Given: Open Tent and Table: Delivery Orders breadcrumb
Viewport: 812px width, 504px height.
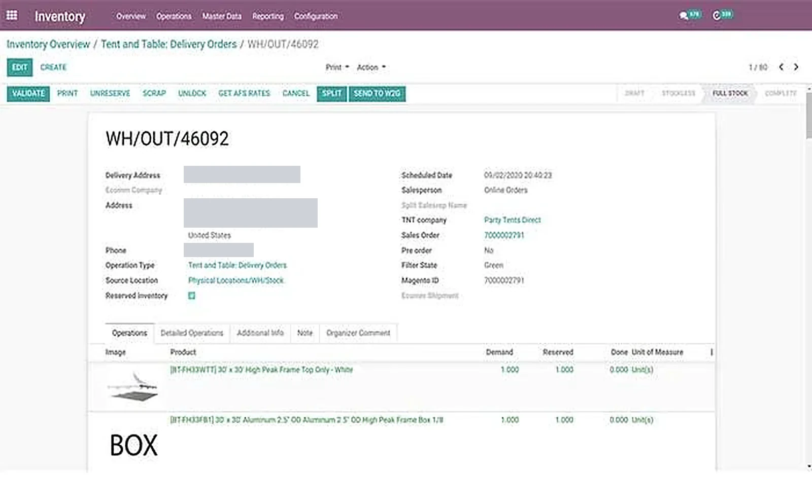Looking at the screenshot, I should pos(169,44).
